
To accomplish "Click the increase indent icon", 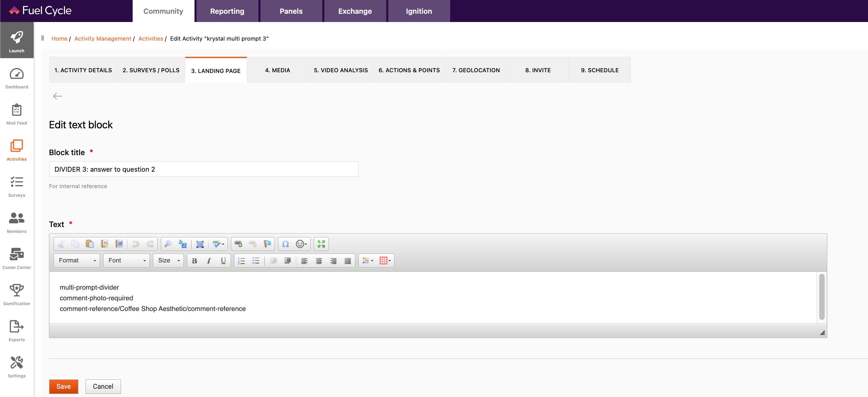I will (x=288, y=261).
